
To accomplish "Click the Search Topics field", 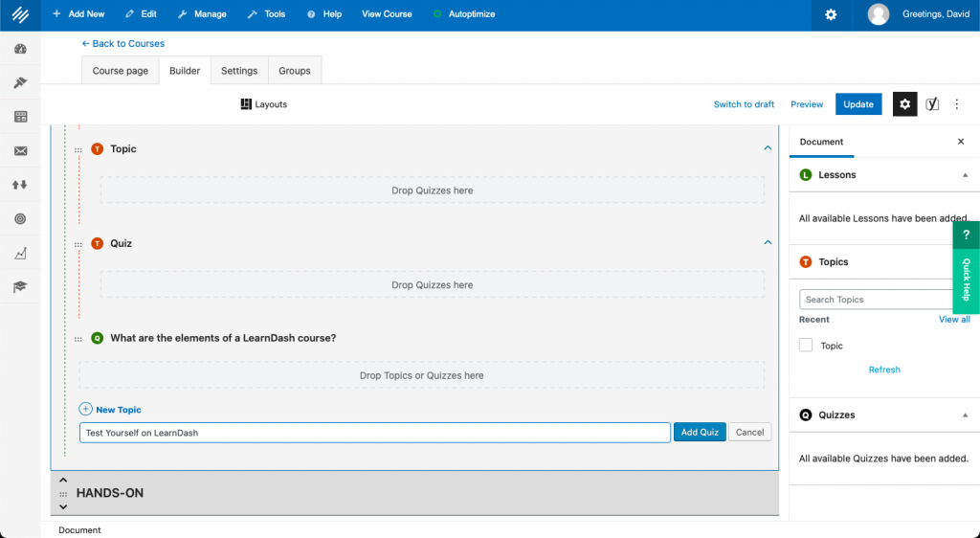I will click(x=877, y=300).
